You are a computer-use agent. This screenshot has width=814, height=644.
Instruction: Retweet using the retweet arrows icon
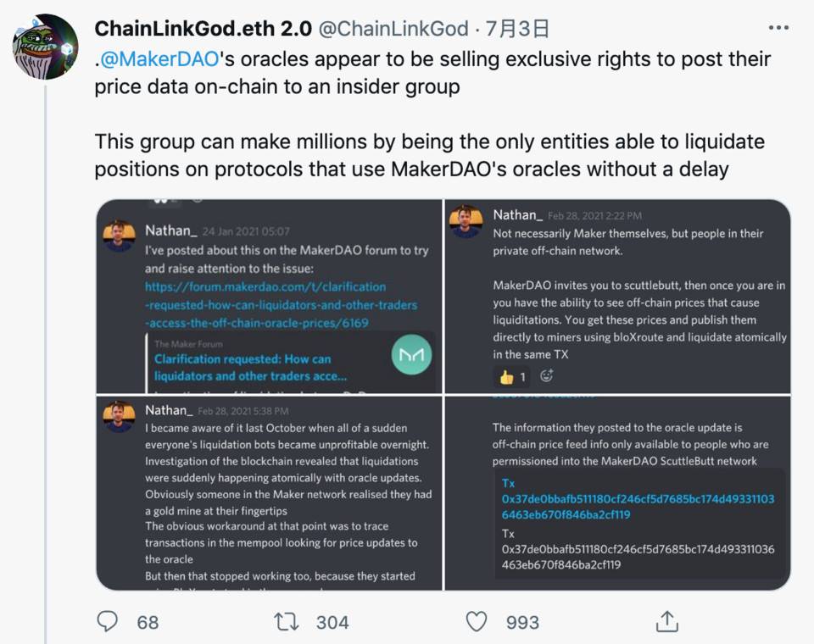pyautogui.click(x=287, y=622)
